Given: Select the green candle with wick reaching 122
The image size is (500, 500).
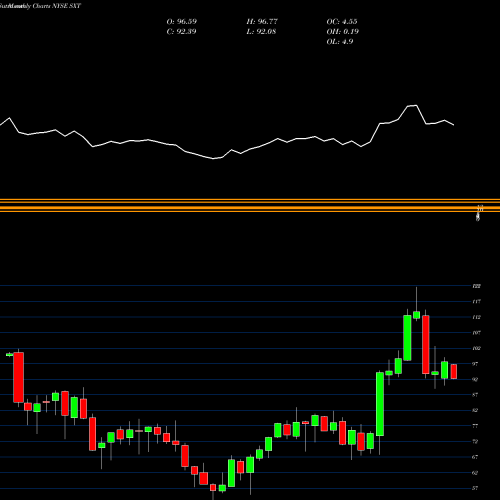Looking at the screenshot, I should point(416,315).
